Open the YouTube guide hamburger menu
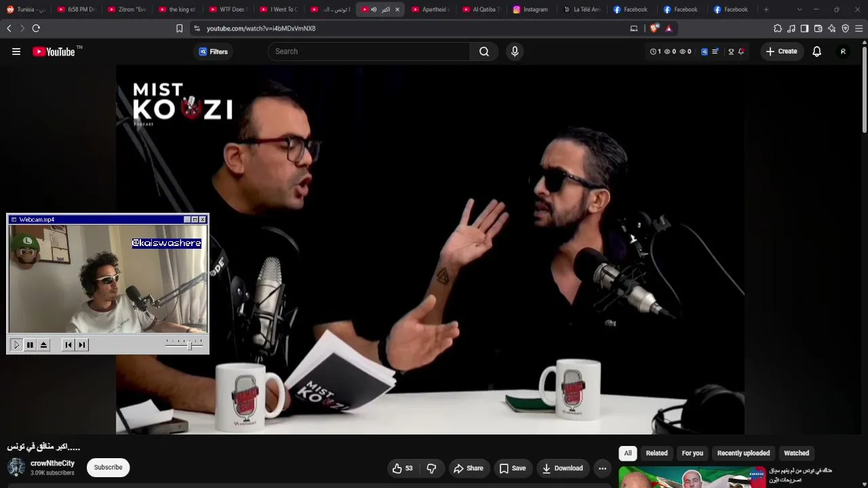This screenshot has width=868, height=488. [x=16, y=52]
